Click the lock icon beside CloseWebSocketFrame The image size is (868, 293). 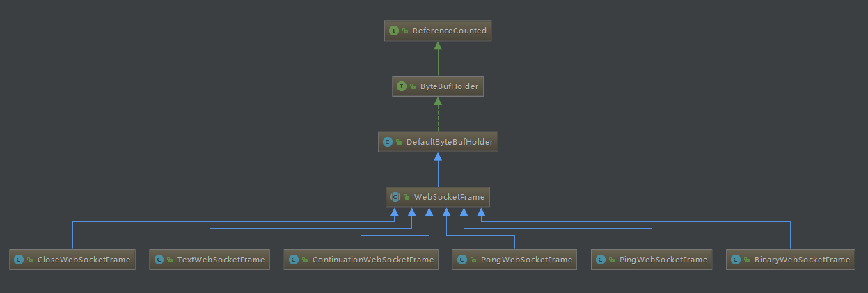coord(31,260)
